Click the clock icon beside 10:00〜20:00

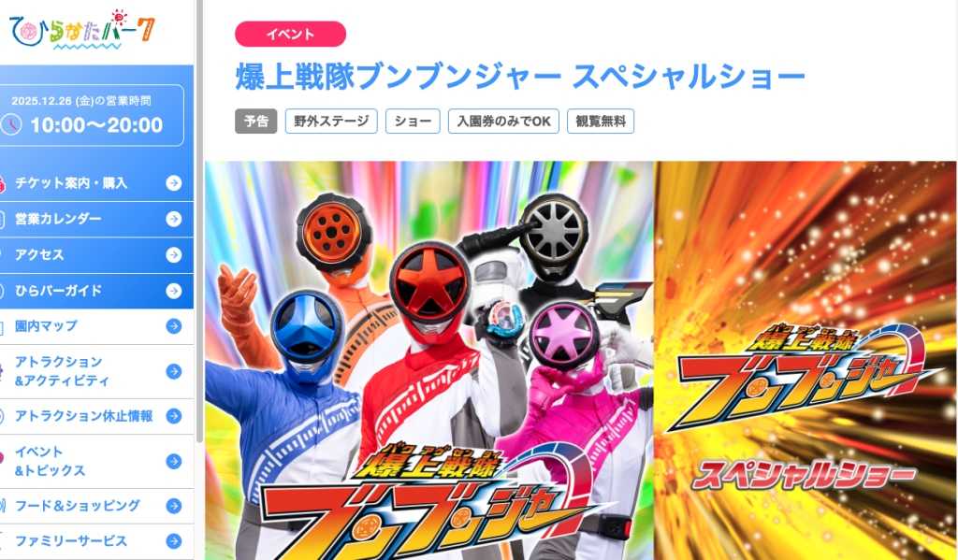point(11,124)
